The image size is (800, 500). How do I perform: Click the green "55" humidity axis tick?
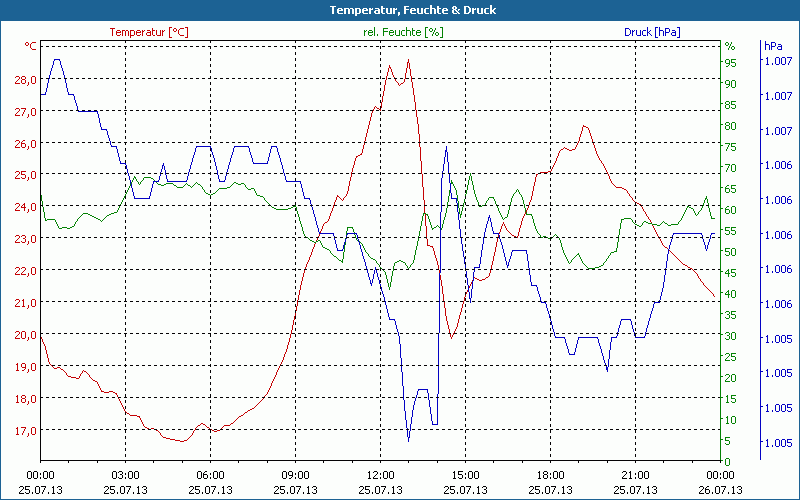(731, 231)
